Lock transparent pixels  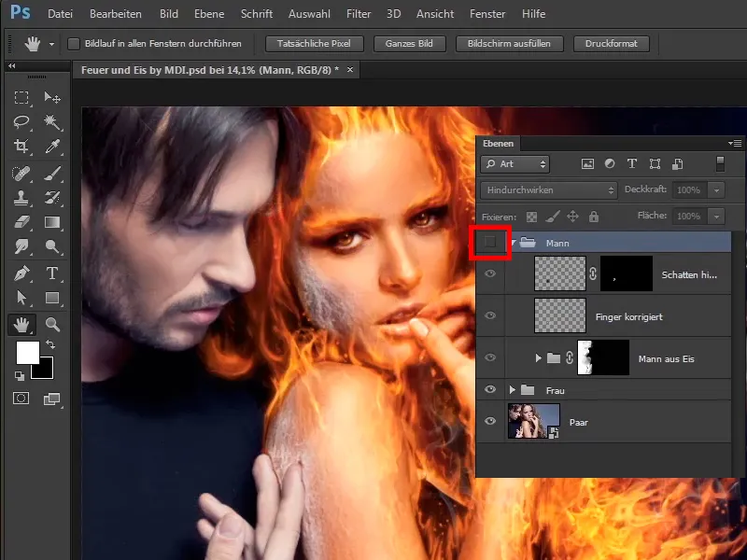coord(531,217)
